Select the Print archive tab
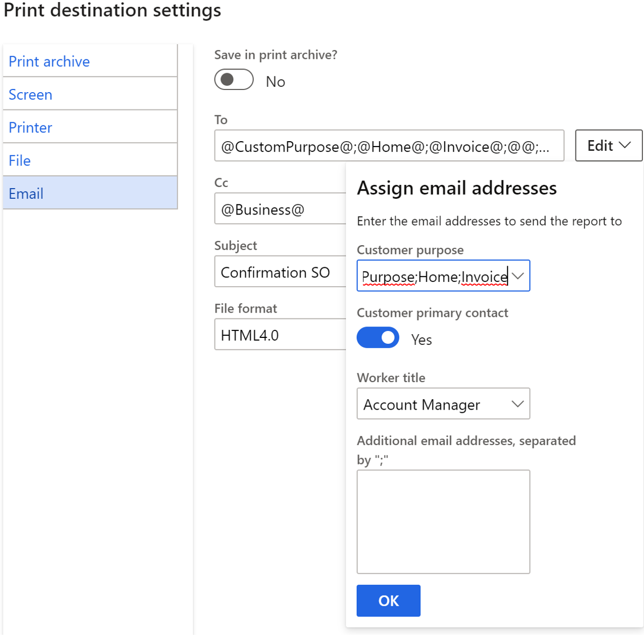644x644 pixels. (x=91, y=61)
